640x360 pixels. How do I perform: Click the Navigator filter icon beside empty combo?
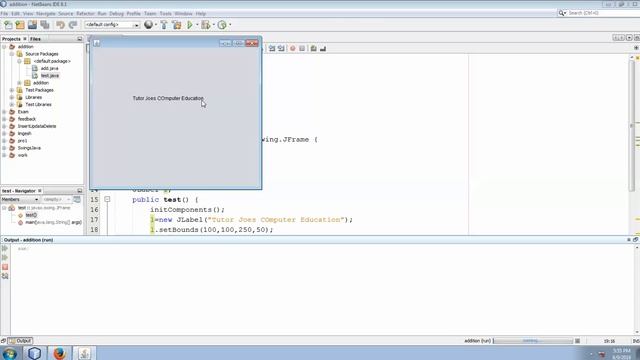pos(77,200)
